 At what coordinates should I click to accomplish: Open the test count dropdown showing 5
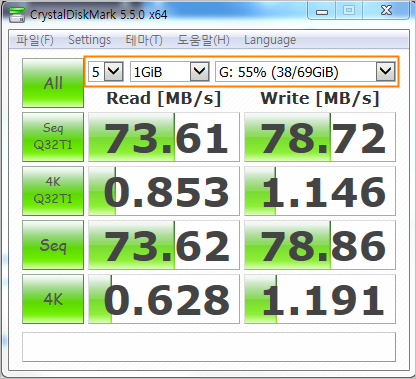[106, 71]
